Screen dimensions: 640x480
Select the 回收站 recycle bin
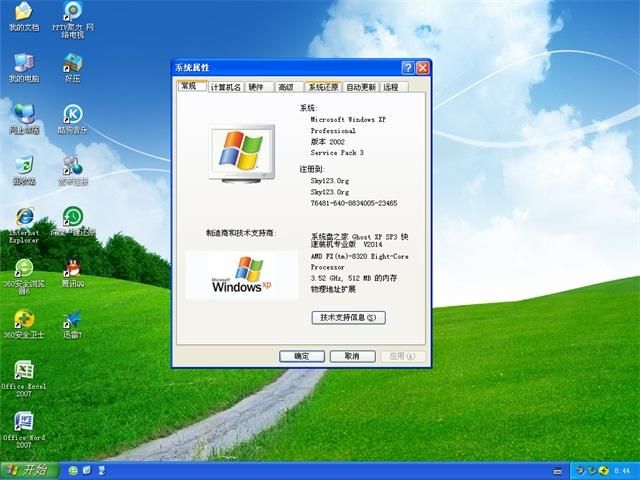pyautogui.click(x=24, y=171)
